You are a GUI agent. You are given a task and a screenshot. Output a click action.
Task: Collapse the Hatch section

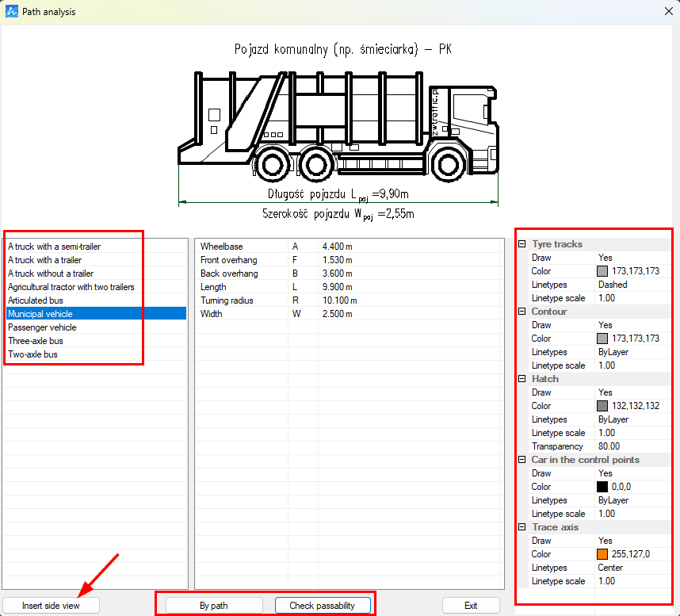[522, 379]
